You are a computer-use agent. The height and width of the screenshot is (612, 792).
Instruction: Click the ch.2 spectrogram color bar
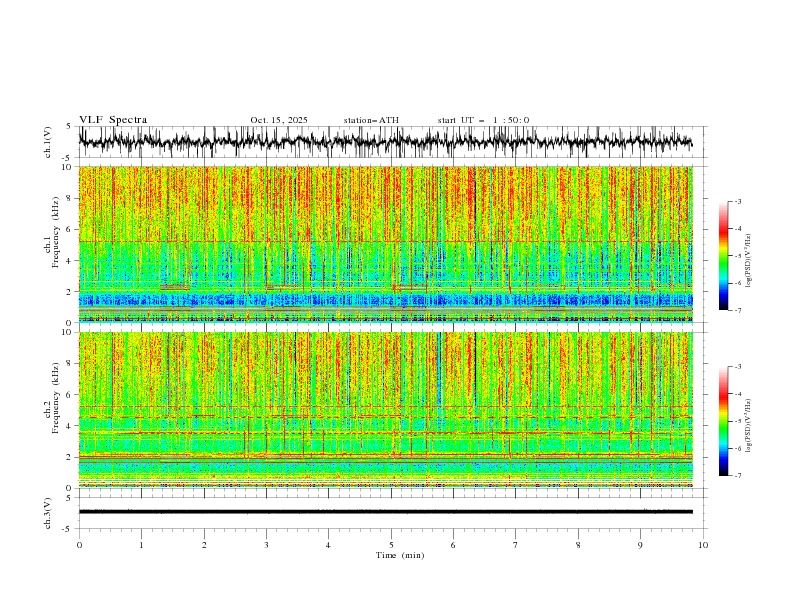[x=723, y=421]
